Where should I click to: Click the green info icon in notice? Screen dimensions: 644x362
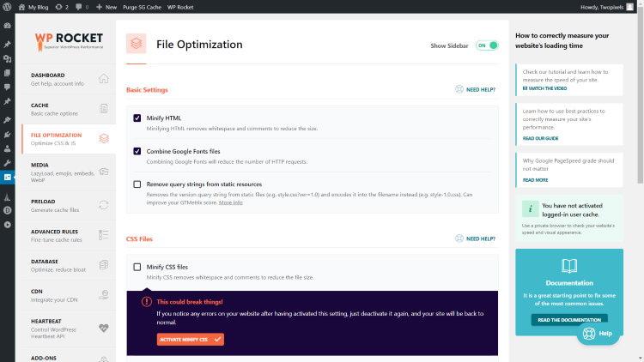531,209
